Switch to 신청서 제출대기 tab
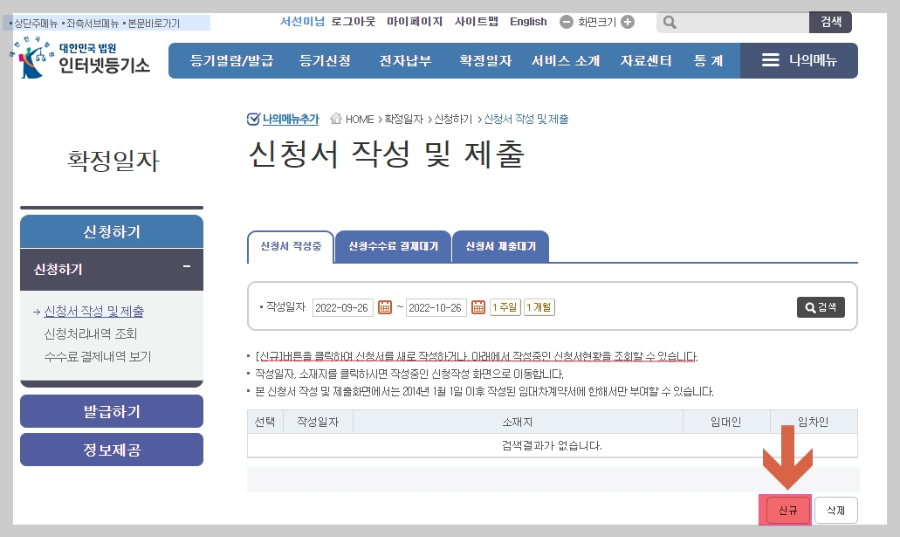900x537 pixels. 501,247
